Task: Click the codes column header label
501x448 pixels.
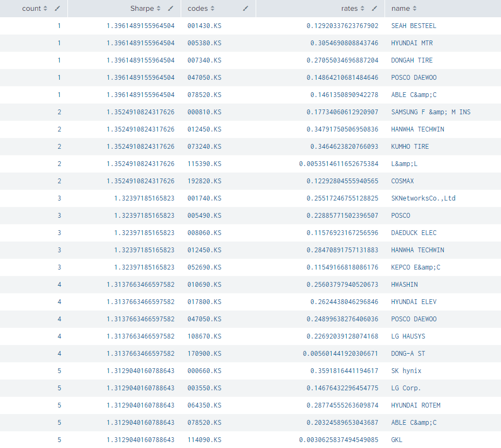Action: 198,9
